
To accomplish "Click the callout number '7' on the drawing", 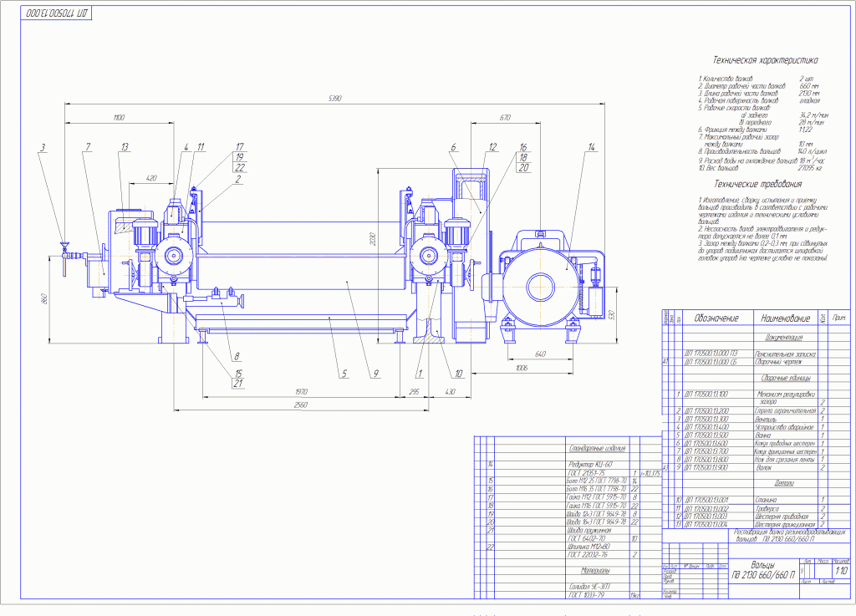I will click(x=88, y=147).
